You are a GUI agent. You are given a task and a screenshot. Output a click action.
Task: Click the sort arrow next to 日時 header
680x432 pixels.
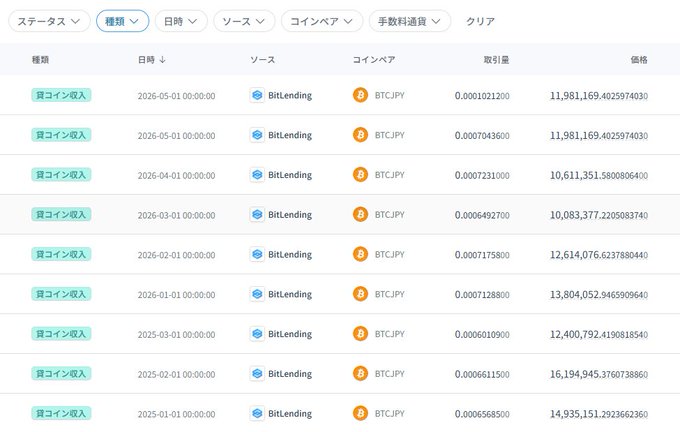pyautogui.click(x=163, y=60)
